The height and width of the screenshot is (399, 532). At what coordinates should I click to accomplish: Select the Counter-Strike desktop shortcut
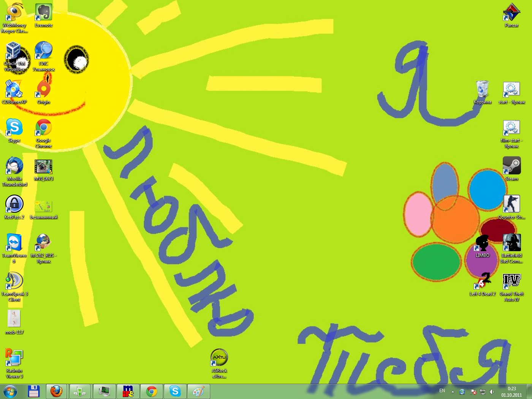tap(511, 207)
